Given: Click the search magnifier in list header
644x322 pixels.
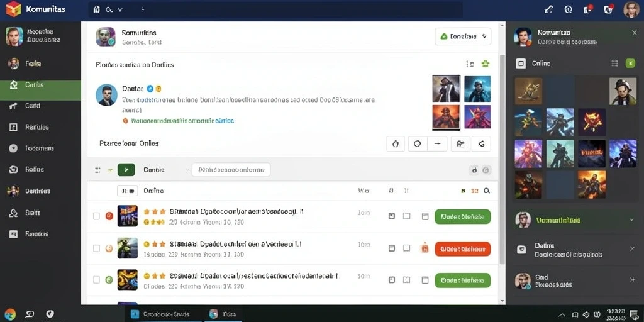Looking at the screenshot, I should (x=487, y=191).
